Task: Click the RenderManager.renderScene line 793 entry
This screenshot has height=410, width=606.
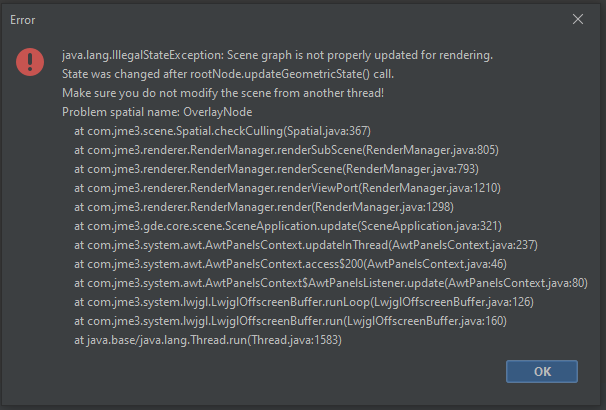Action: [x=276, y=169]
